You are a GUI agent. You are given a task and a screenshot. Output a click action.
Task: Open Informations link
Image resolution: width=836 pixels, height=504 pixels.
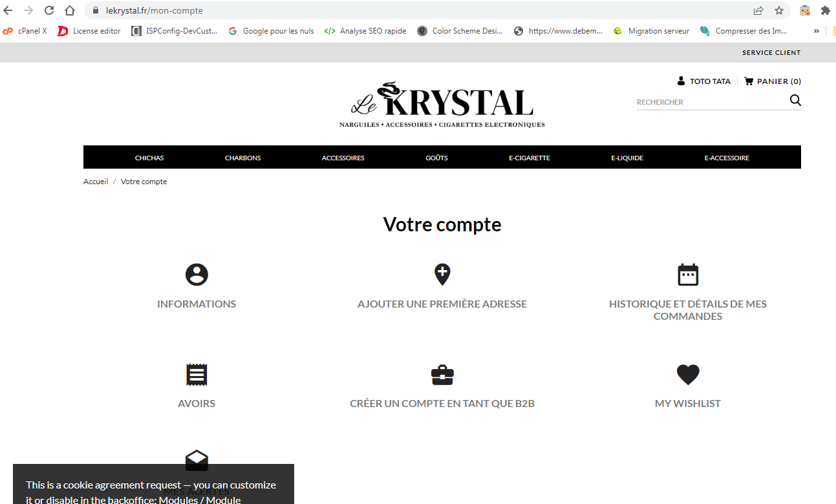tap(197, 304)
